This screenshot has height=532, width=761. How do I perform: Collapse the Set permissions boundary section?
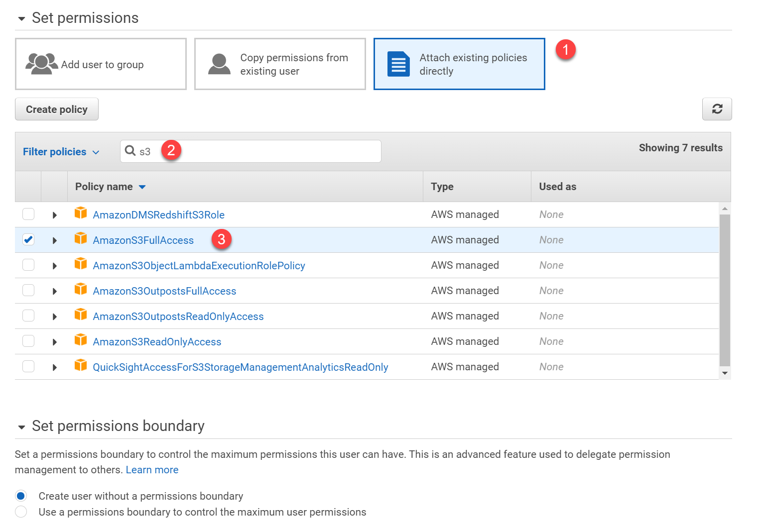(21, 427)
